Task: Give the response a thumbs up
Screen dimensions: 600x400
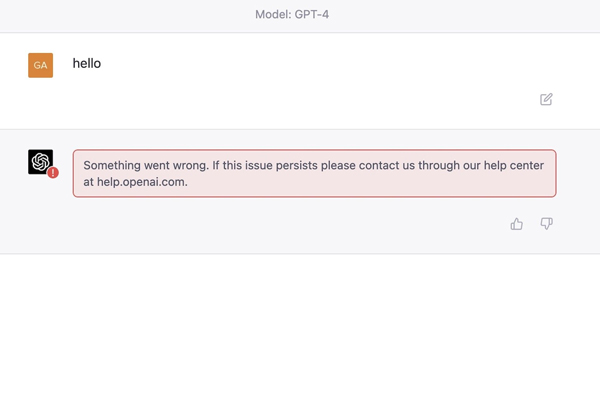Action: point(517,224)
